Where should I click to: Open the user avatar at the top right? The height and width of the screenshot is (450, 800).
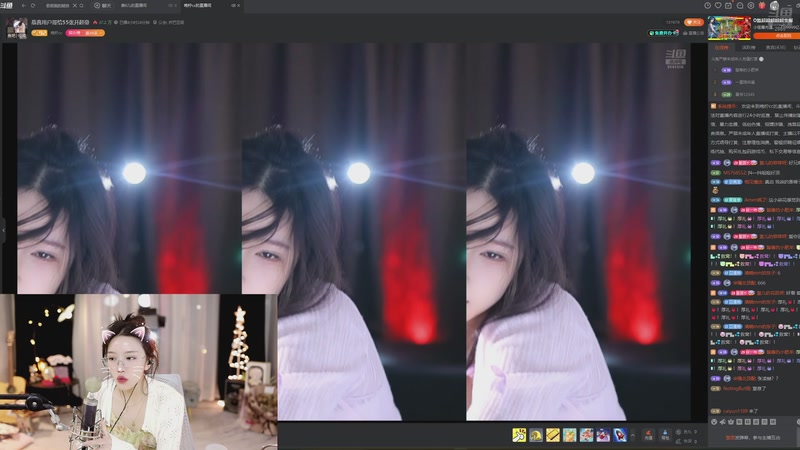click(774, 6)
